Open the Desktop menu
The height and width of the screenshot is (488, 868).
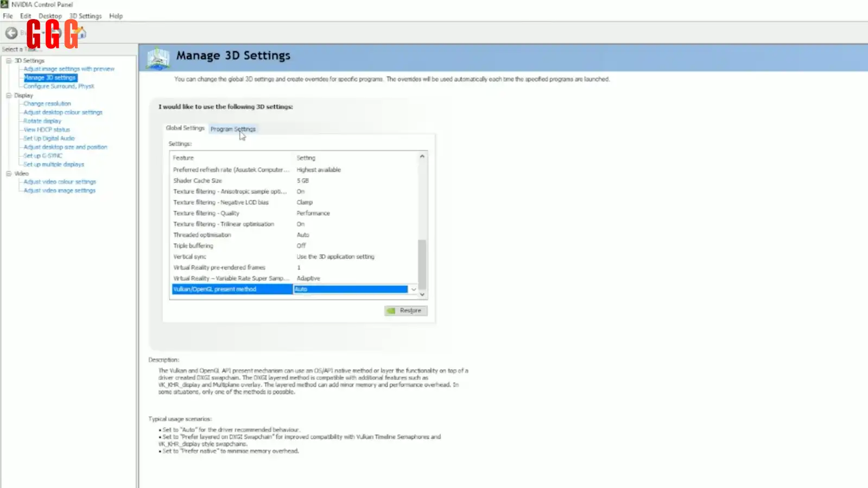tap(50, 16)
